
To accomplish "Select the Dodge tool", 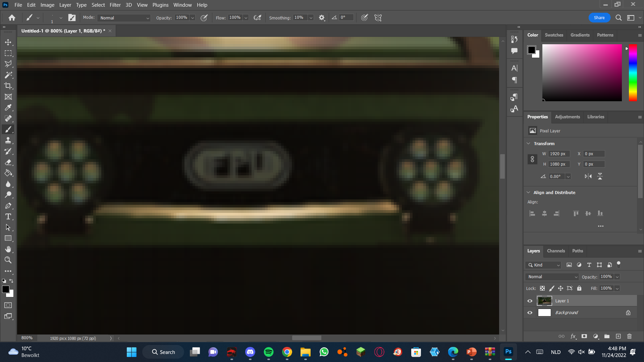I will tap(8, 195).
